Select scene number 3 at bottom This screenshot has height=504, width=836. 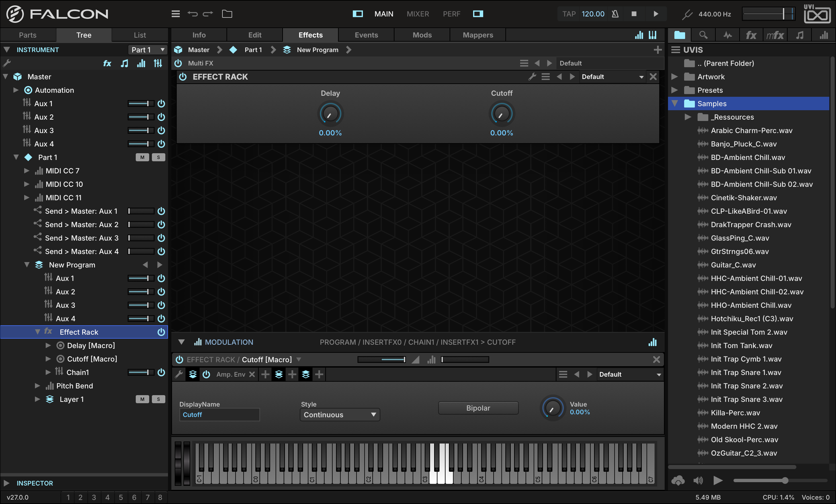(94, 497)
